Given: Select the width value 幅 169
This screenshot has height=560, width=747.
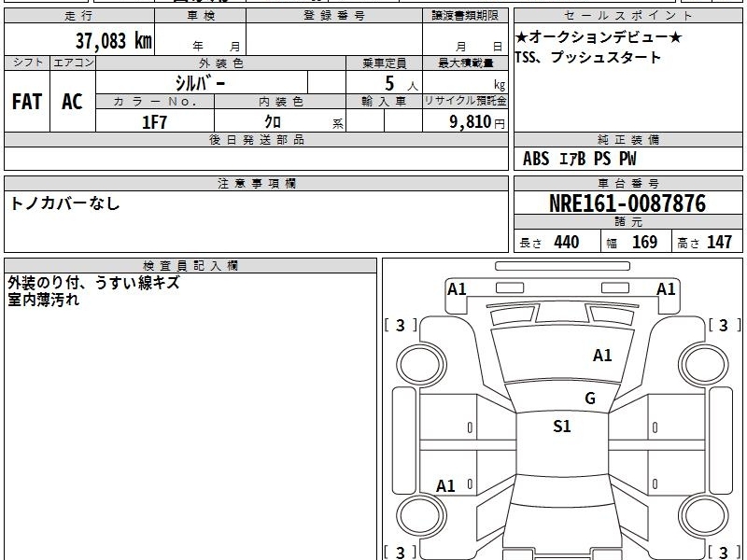Looking at the screenshot, I should [x=632, y=242].
